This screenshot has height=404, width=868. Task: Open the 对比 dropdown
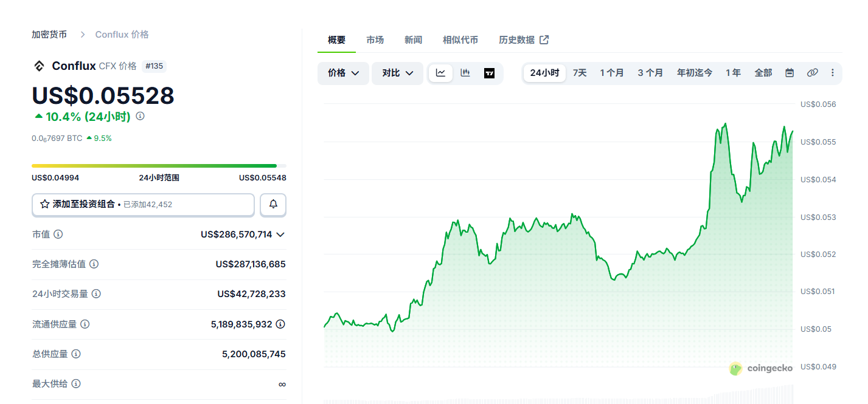pyautogui.click(x=397, y=73)
